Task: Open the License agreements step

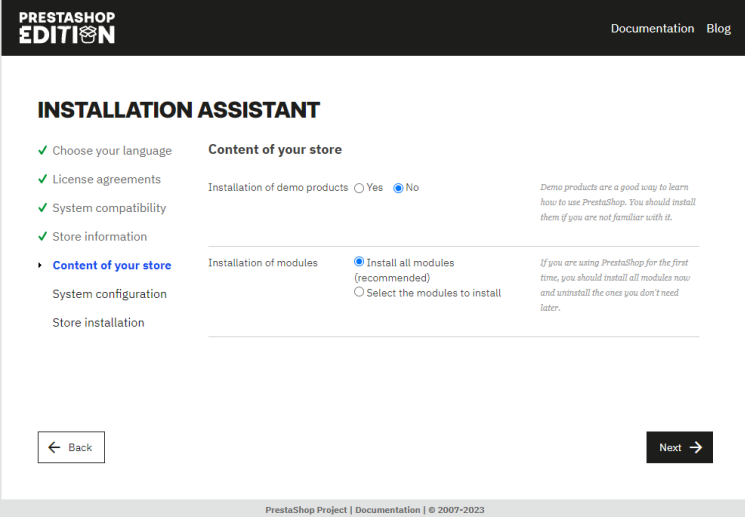Action: pos(106,179)
